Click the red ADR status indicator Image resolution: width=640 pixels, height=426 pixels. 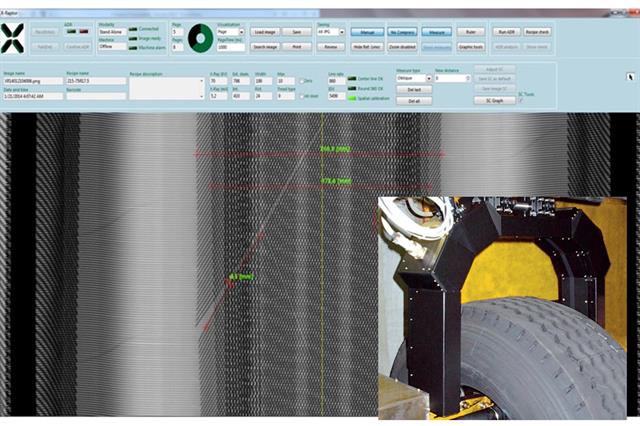coord(84,31)
